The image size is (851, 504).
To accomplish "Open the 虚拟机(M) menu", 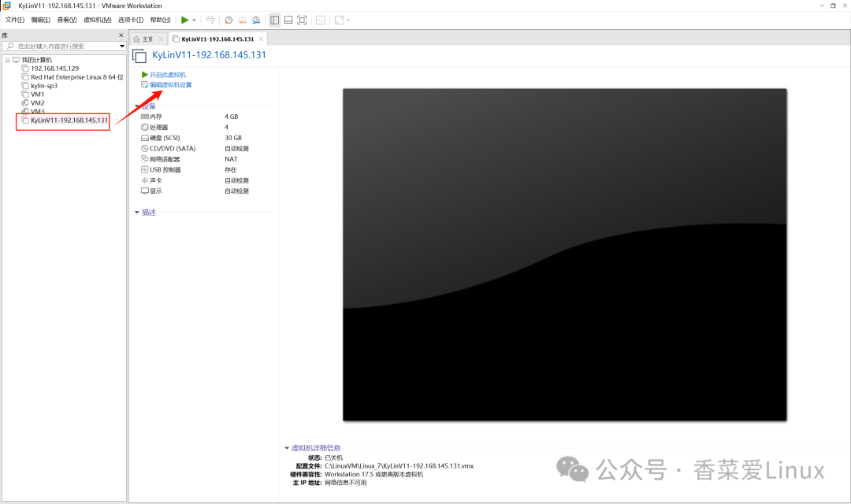I will pos(97,20).
